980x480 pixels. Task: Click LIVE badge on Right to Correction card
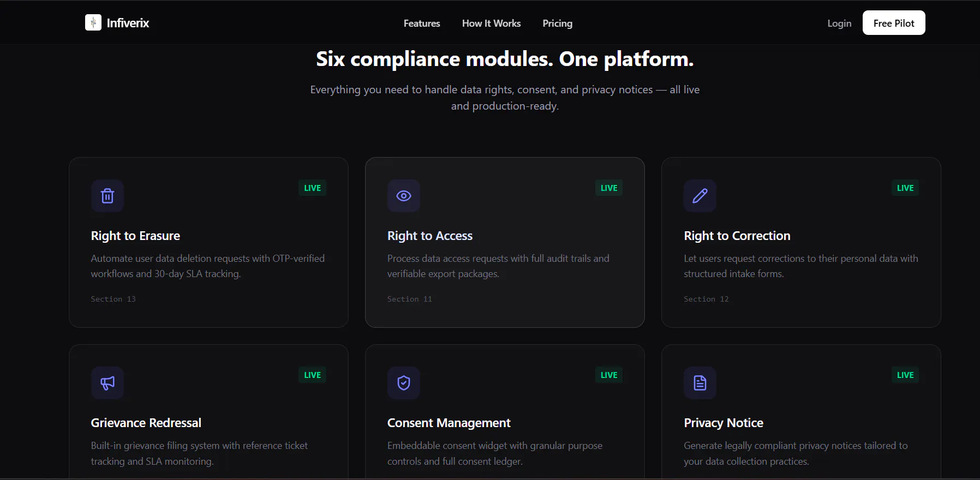905,188
